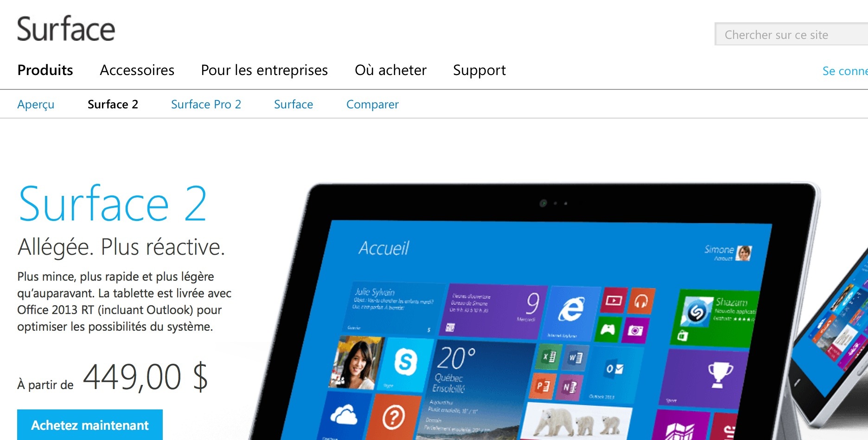Click the Se connecter link
The image size is (868, 440).
(845, 71)
